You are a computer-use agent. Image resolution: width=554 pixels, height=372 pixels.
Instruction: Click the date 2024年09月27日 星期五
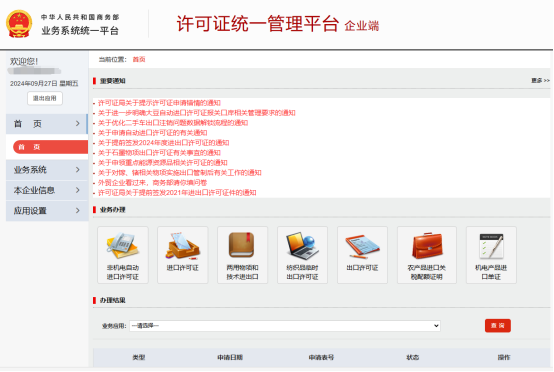[x=44, y=83]
